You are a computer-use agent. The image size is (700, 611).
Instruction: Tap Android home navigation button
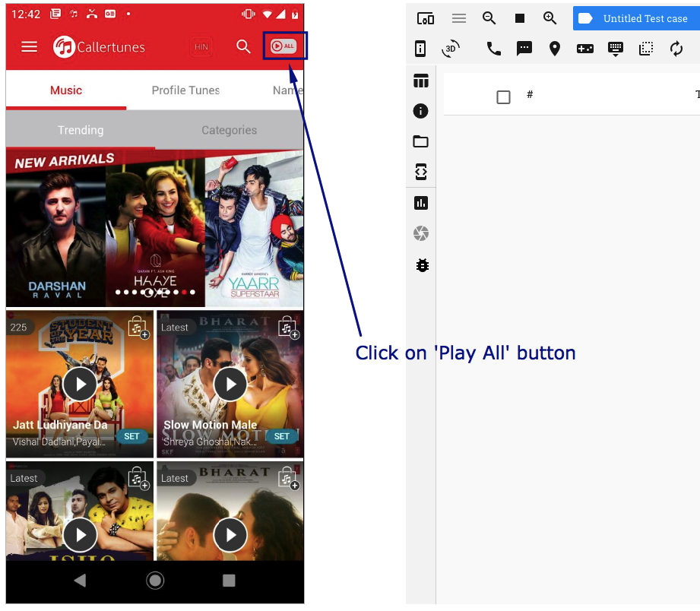pos(155,580)
